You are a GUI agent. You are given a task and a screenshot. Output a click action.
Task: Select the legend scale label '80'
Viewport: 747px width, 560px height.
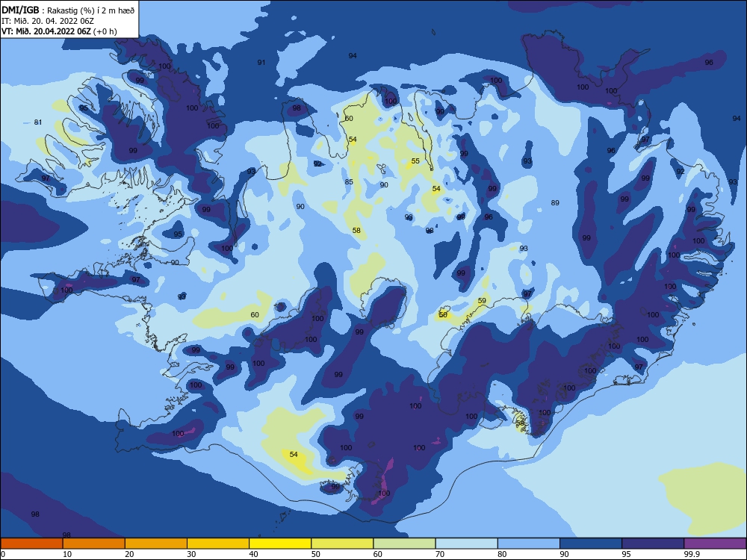tap(502, 554)
